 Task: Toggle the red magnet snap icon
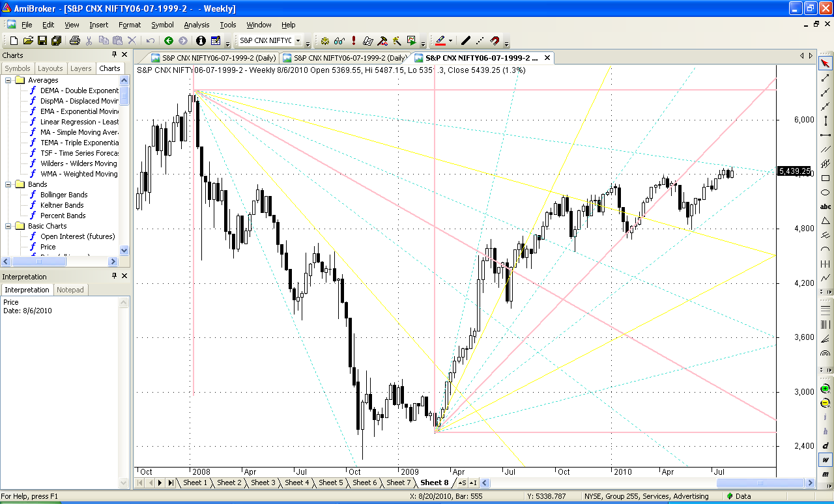tap(495, 40)
